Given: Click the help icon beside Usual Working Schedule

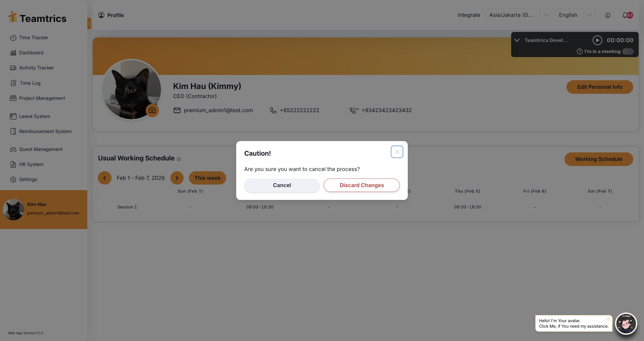Looking at the screenshot, I should [179, 159].
